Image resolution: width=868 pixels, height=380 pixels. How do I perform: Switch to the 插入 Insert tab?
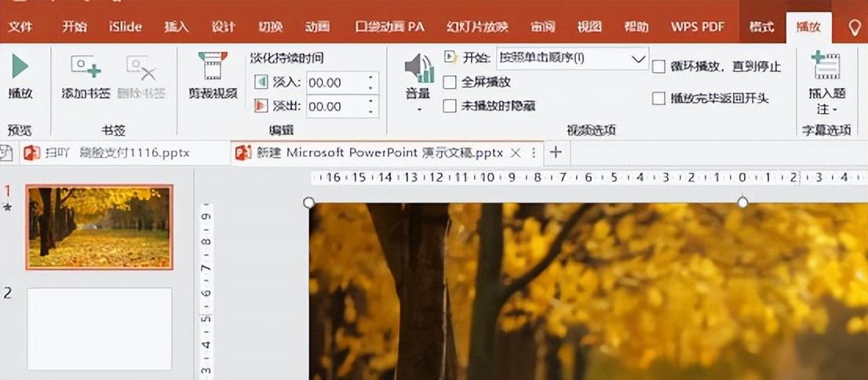tap(176, 27)
